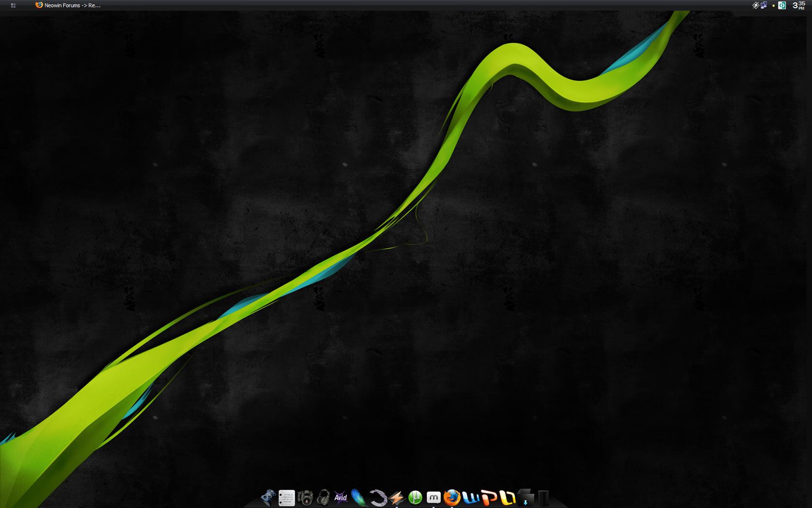The image size is (812, 508).
Task: Open the start menu grid button
Action: click(13, 5)
